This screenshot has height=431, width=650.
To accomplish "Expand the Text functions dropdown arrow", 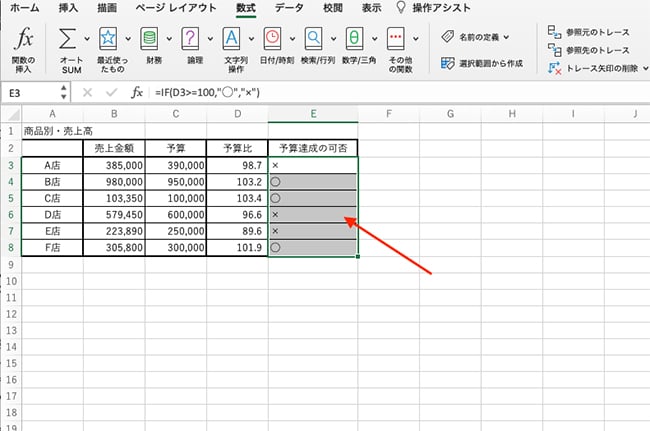I will point(251,39).
